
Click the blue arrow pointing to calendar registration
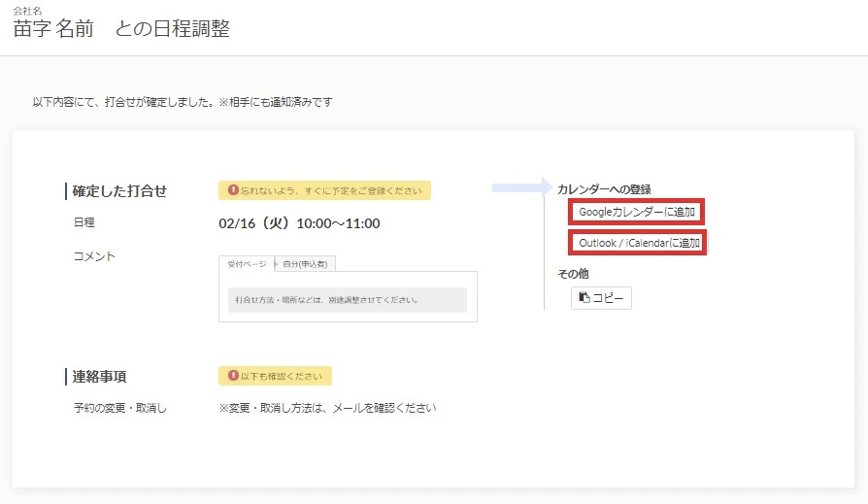520,187
